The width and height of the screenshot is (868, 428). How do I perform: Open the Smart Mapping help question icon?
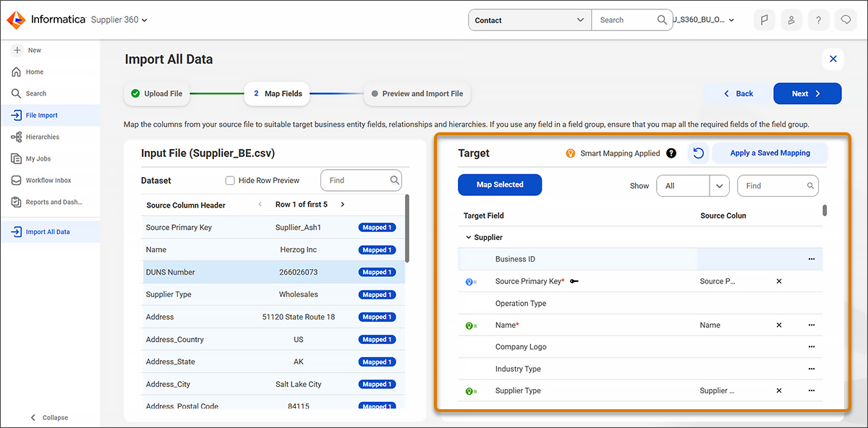tap(671, 153)
